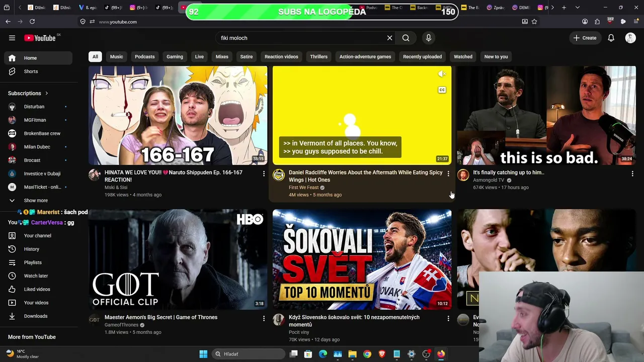Open the 'Šokovali svět' Top 10 thumbnail
Image resolution: width=644 pixels, height=362 pixels.
[362, 259]
